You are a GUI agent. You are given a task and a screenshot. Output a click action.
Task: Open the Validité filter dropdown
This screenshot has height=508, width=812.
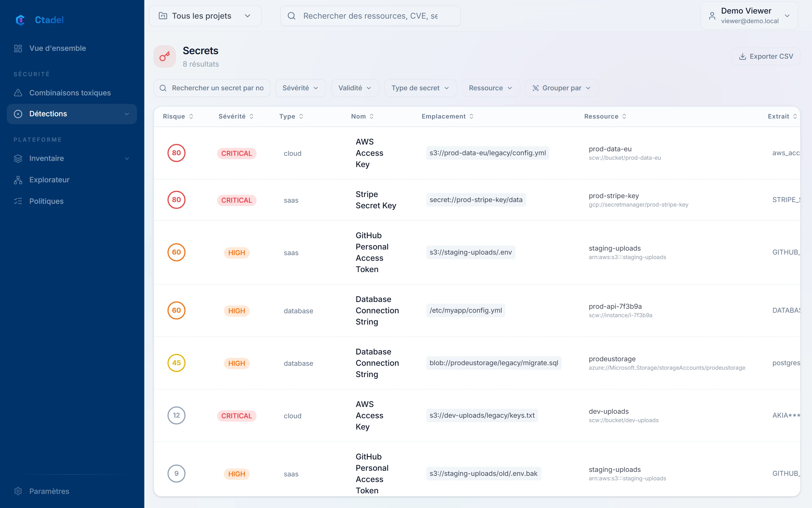coord(355,88)
